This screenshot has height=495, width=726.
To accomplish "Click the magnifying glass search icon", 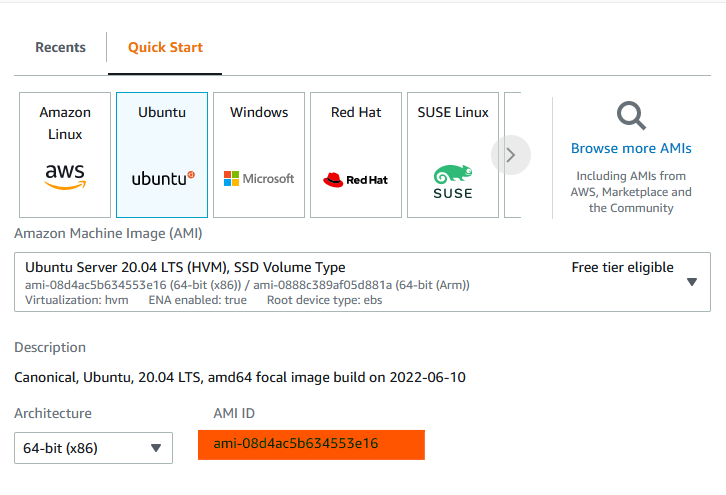I will point(631,117).
